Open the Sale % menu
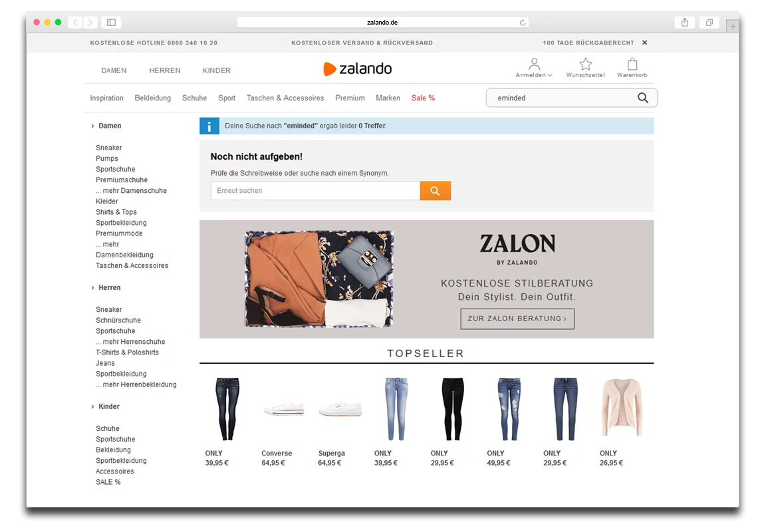This screenshot has width=766, height=532. pos(423,98)
